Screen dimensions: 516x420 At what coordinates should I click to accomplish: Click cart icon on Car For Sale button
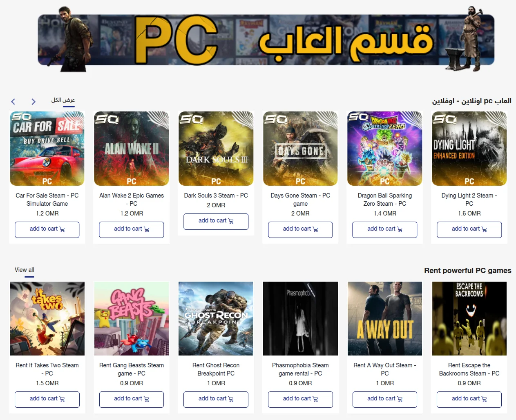(62, 229)
